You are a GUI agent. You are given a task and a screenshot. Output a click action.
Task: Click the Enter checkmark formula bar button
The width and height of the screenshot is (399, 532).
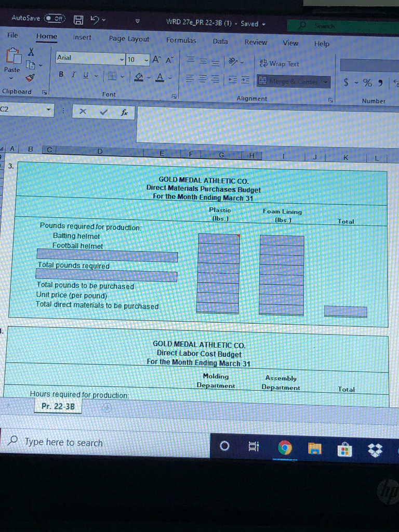(x=104, y=112)
